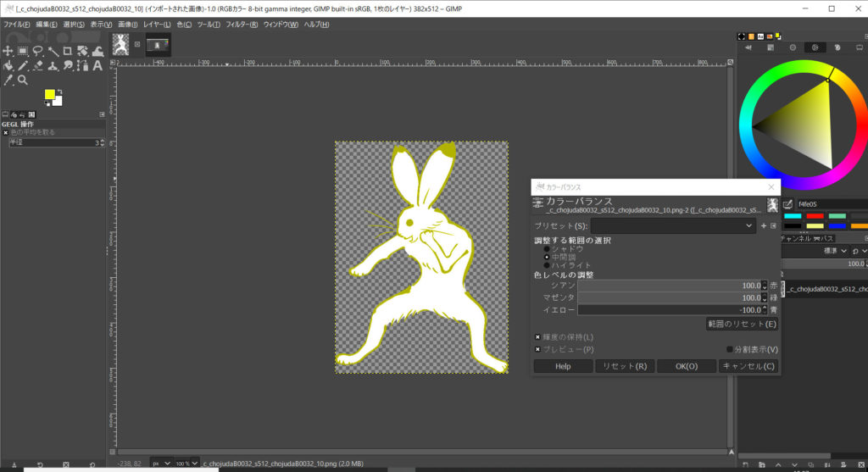
Task: Swap foreground and background colors arrow
Action: pyautogui.click(x=60, y=92)
